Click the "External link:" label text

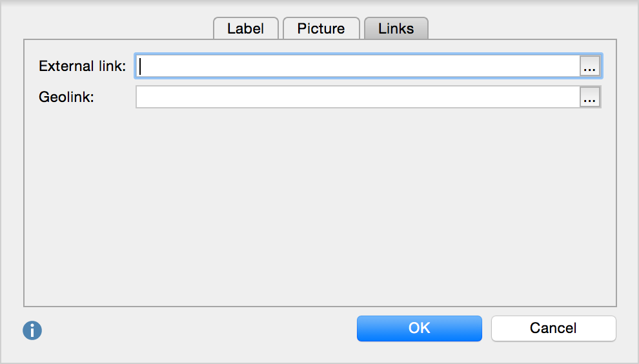pos(82,66)
